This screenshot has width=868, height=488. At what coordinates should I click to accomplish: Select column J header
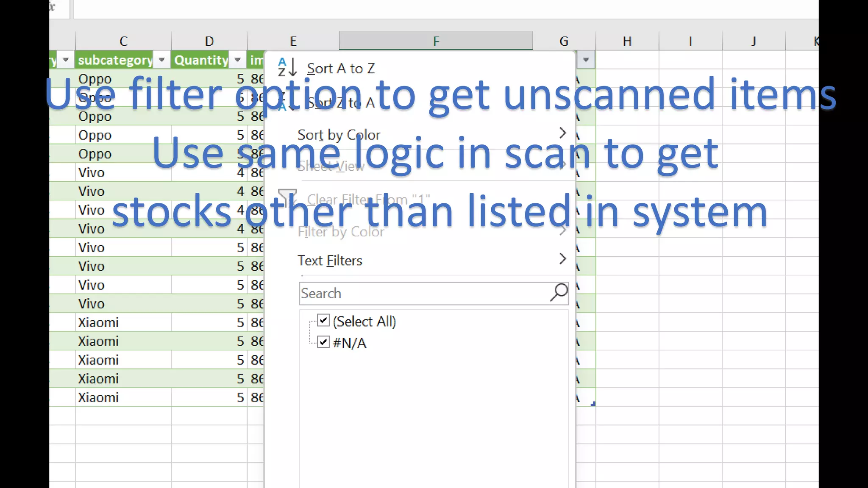[754, 41]
